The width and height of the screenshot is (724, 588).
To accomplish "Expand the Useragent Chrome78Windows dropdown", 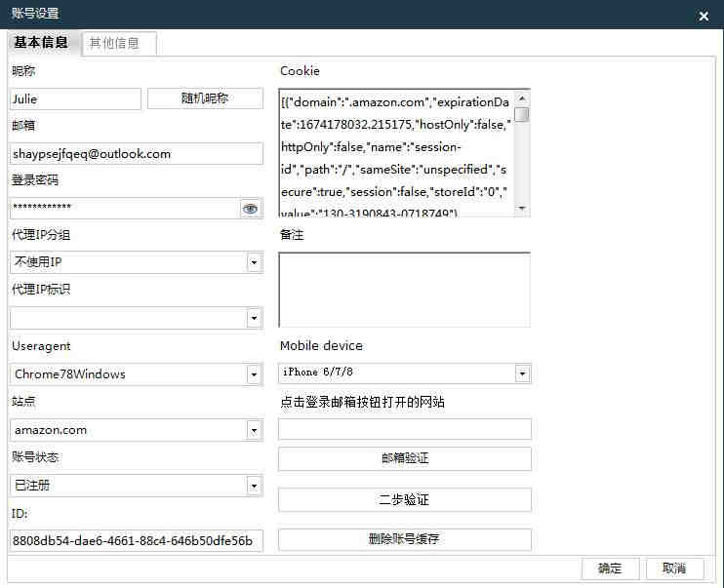I will point(254,374).
